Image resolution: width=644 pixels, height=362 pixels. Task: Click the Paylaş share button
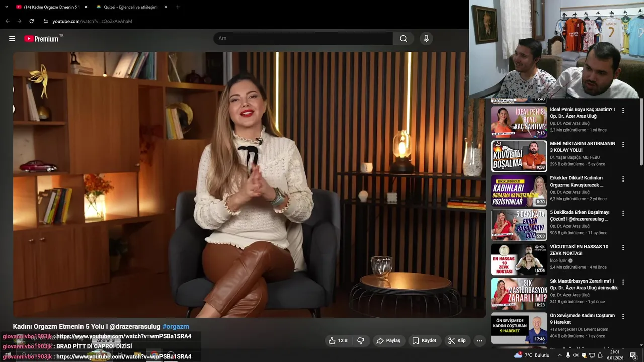[388, 340]
